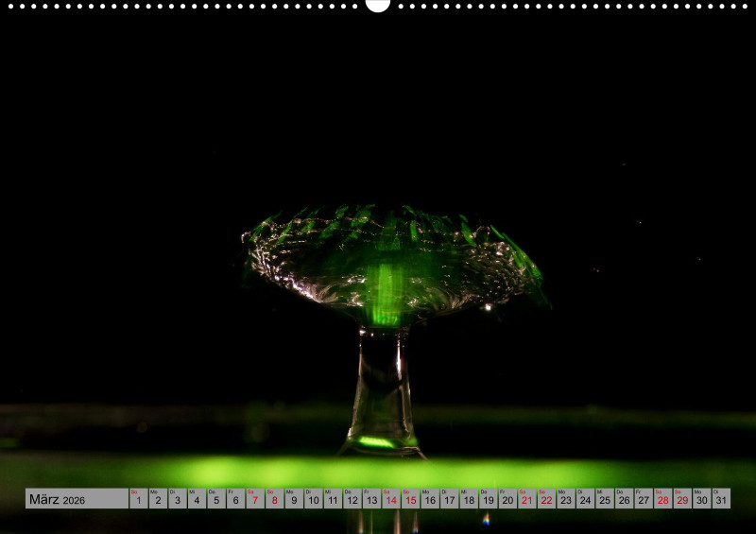Screen dimensions: 756x534
Task: Click day 13 (Fr) cell
Action: click(371, 499)
